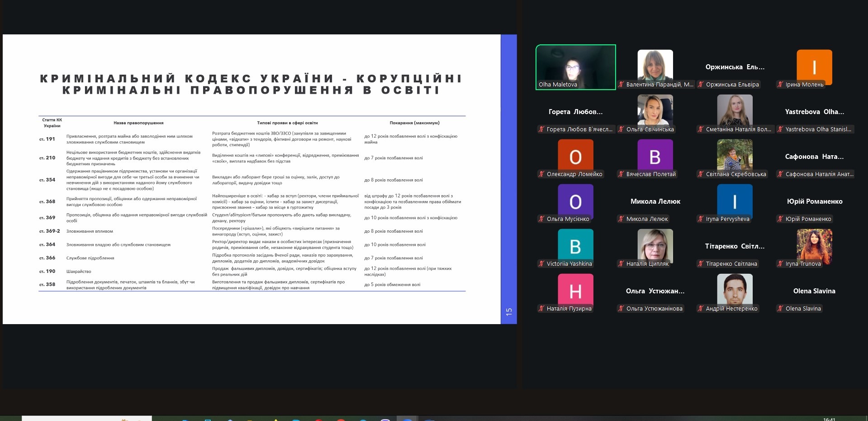The height and width of the screenshot is (421, 868).
Task: Select Наталія Ципляк's participant photo
Action: click(x=655, y=244)
